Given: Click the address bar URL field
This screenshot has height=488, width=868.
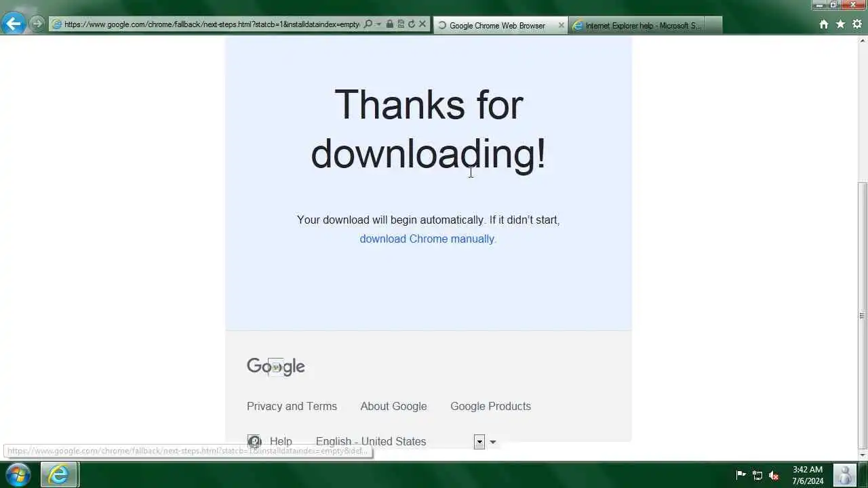Looking at the screenshot, I should (x=212, y=24).
